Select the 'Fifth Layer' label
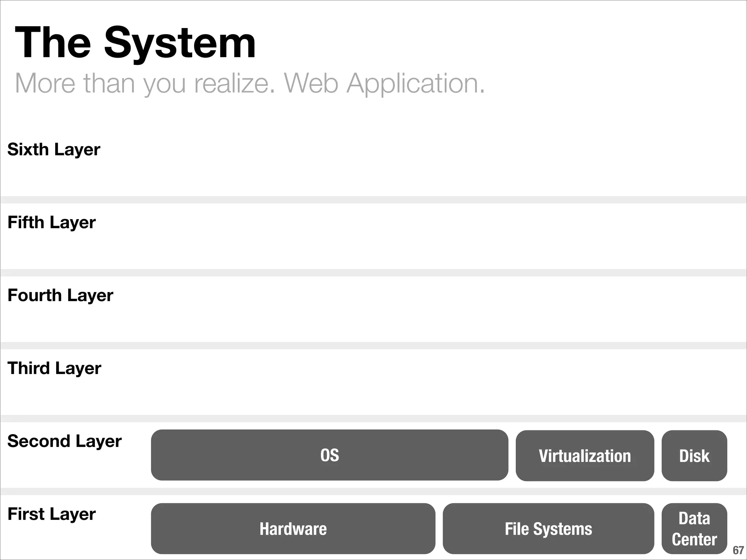Viewport: 747px width, 560px height. click(51, 223)
